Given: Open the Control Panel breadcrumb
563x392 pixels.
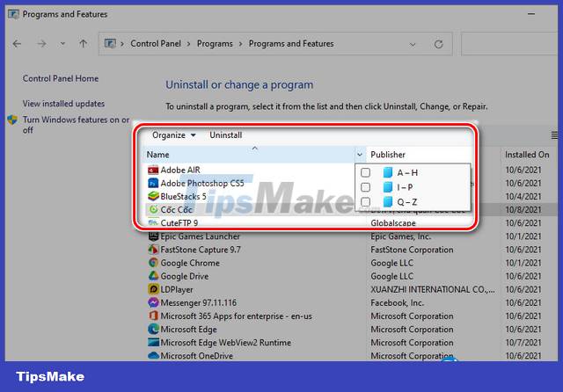Looking at the screenshot, I should (x=156, y=44).
